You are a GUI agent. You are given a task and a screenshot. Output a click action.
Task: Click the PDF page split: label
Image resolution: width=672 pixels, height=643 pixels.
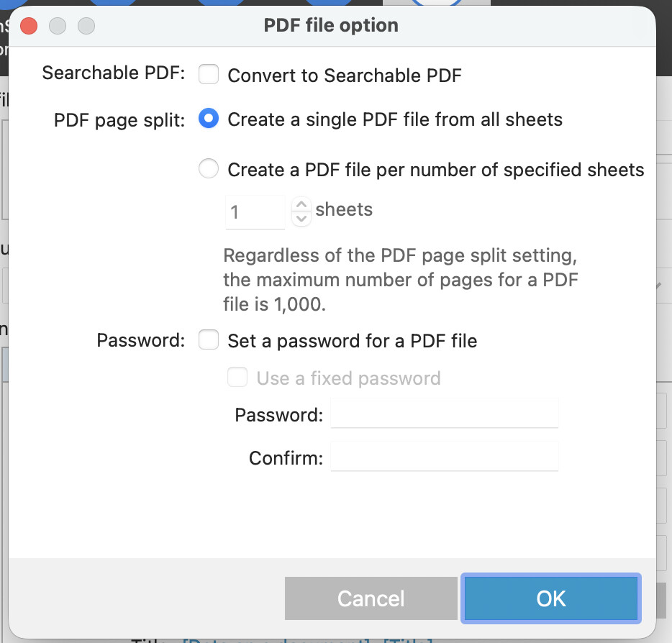119,119
